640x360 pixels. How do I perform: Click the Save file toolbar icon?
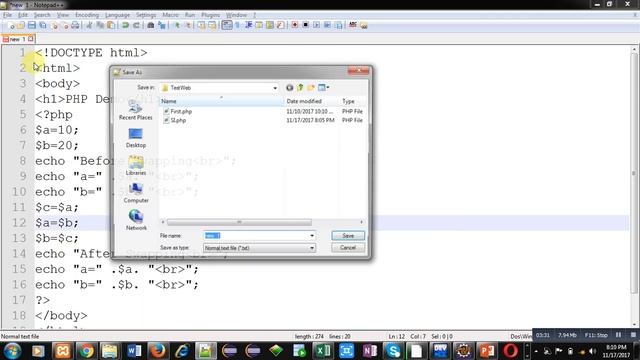click(x=31, y=25)
